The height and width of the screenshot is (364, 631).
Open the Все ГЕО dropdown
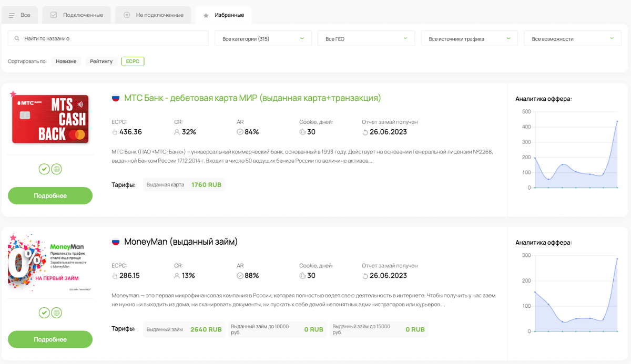point(366,39)
